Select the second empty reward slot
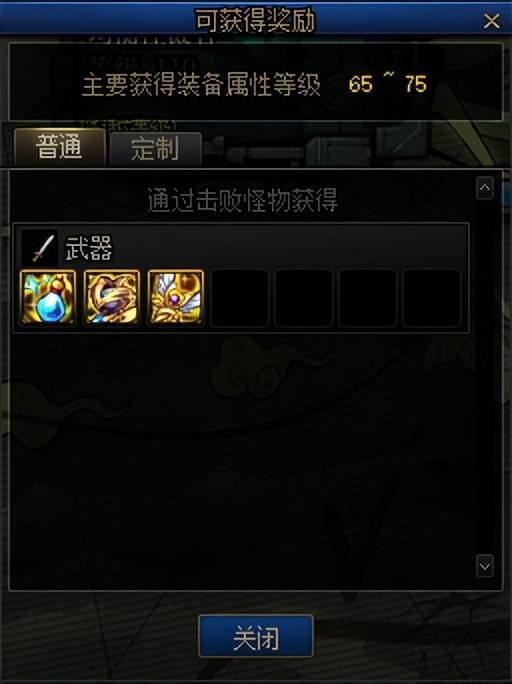The height and width of the screenshot is (684, 512). point(303,298)
